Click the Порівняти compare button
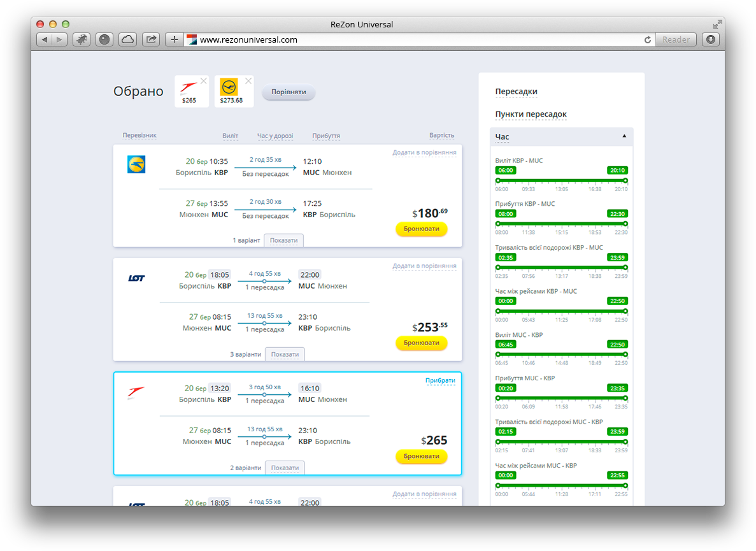Image resolution: width=756 pixels, height=551 pixels. 289,92
